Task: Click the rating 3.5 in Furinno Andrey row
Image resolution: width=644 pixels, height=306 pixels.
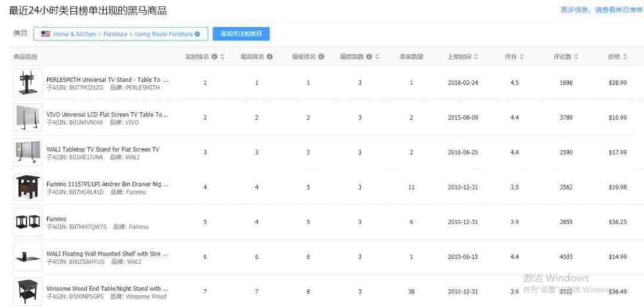Action: click(515, 187)
